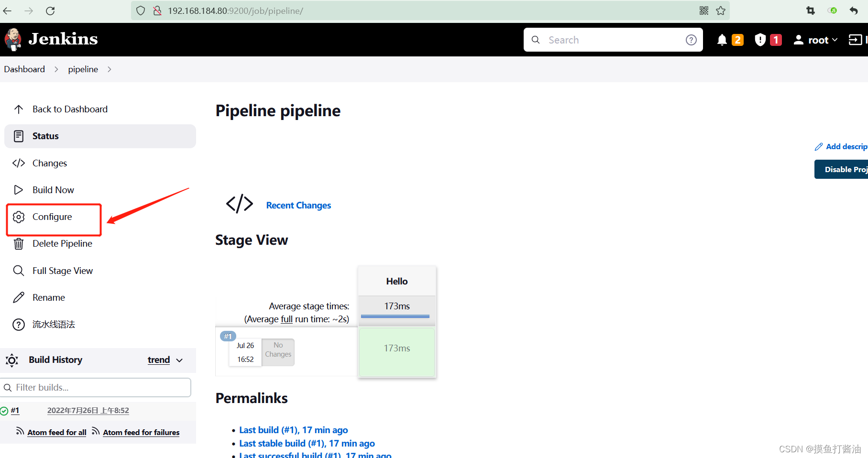
Task: Open build #1 in build history
Action: point(15,411)
